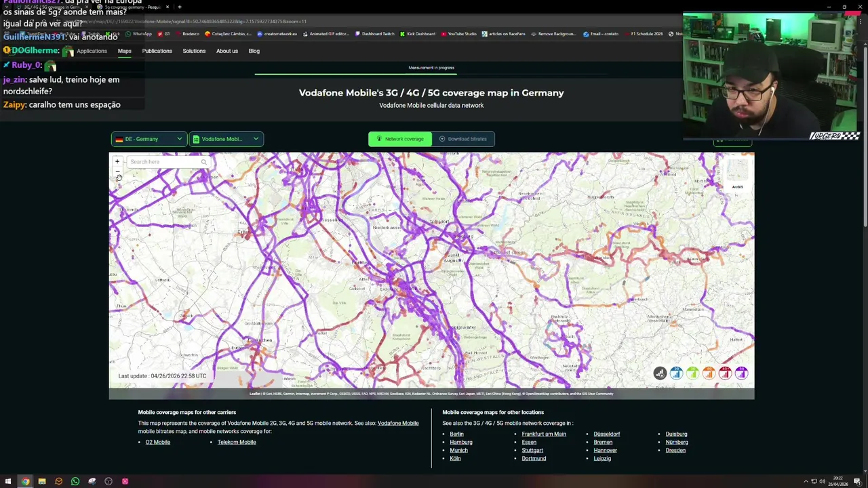Screen dimensions: 868x488
Task: Open the Nürnberg coverage link
Action: 677,442
